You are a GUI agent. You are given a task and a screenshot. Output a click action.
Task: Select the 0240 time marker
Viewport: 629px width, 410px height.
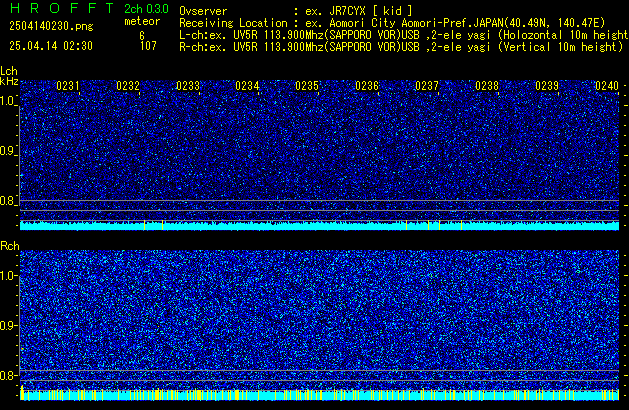pos(607,86)
